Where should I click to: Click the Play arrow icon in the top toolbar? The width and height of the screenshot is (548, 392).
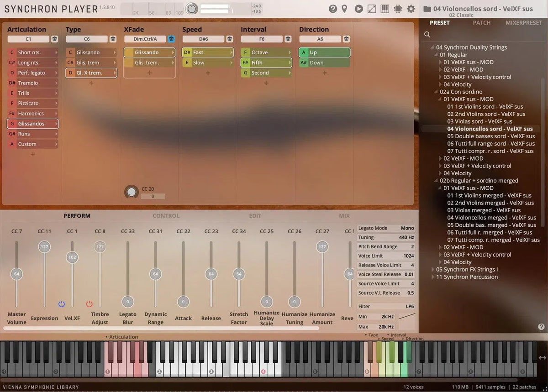(x=359, y=8)
